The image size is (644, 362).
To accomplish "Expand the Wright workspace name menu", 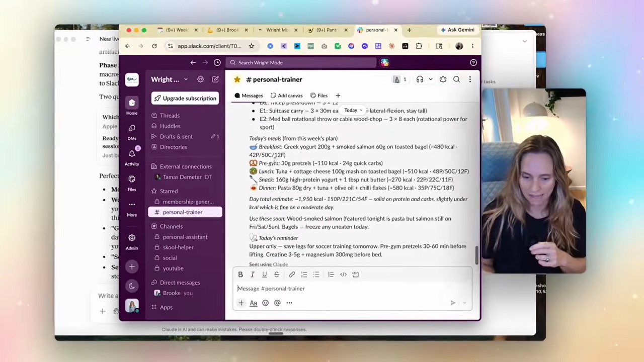I will click(170, 79).
